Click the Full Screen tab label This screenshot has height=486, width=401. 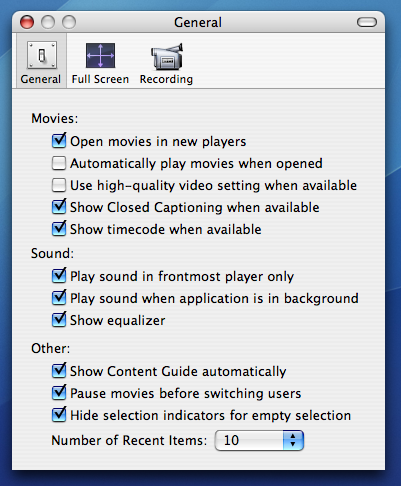point(100,79)
